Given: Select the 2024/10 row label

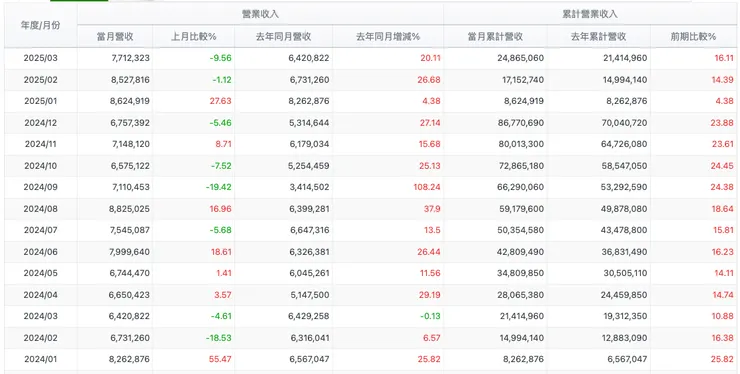Looking at the screenshot, I should coord(41,166).
